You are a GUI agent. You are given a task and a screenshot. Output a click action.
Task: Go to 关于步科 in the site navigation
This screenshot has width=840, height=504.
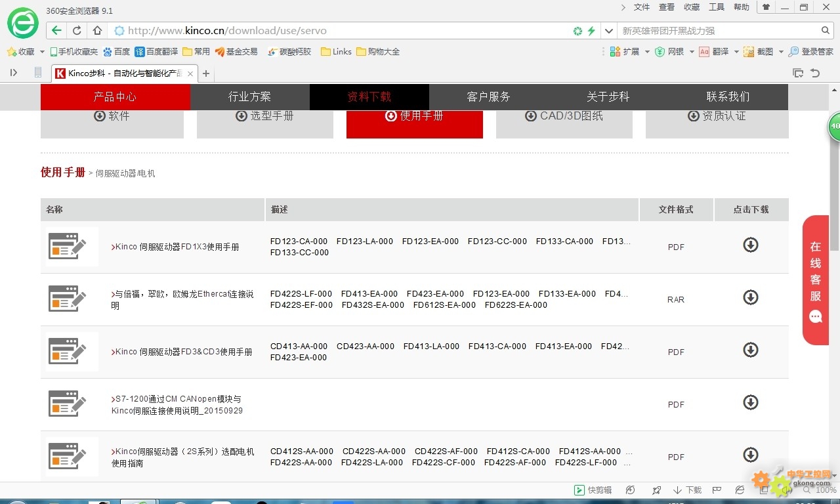coord(608,96)
